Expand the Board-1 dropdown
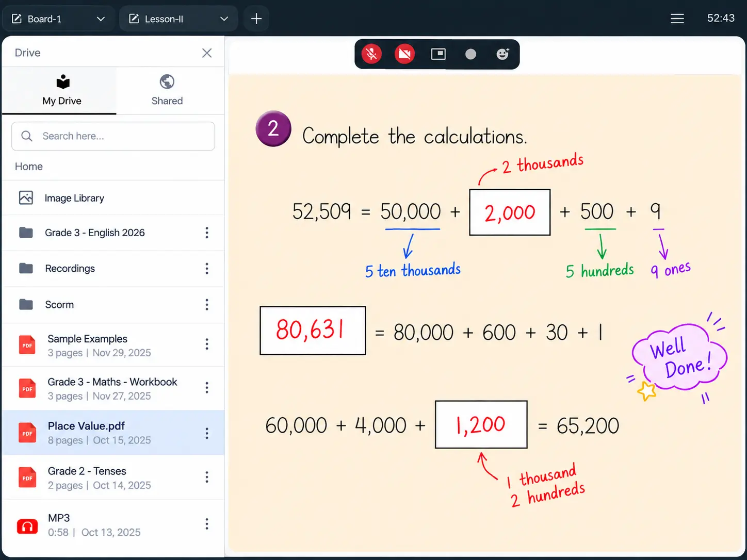Viewport: 747px width, 560px height. 101,19
